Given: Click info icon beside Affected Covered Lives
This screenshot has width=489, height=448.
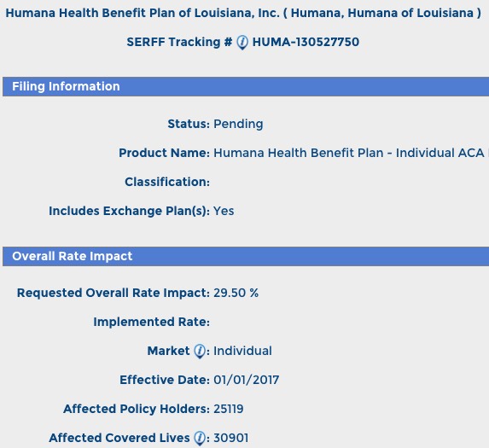Looking at the screenshot, I should 200,439.
